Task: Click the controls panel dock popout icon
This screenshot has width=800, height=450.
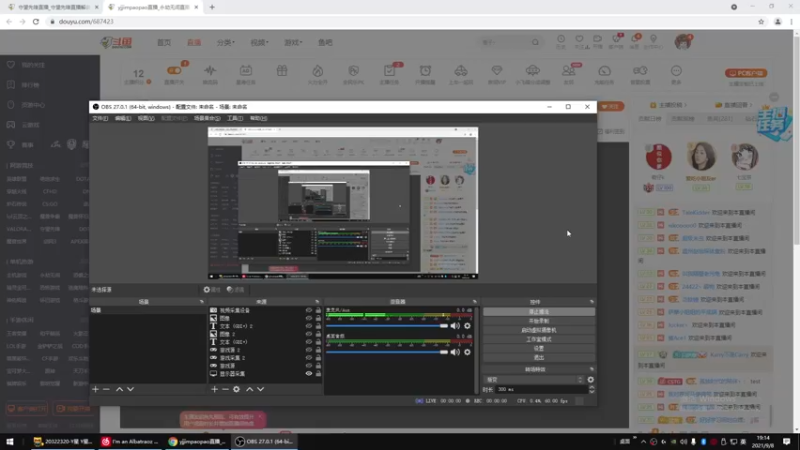Action: 592,302
